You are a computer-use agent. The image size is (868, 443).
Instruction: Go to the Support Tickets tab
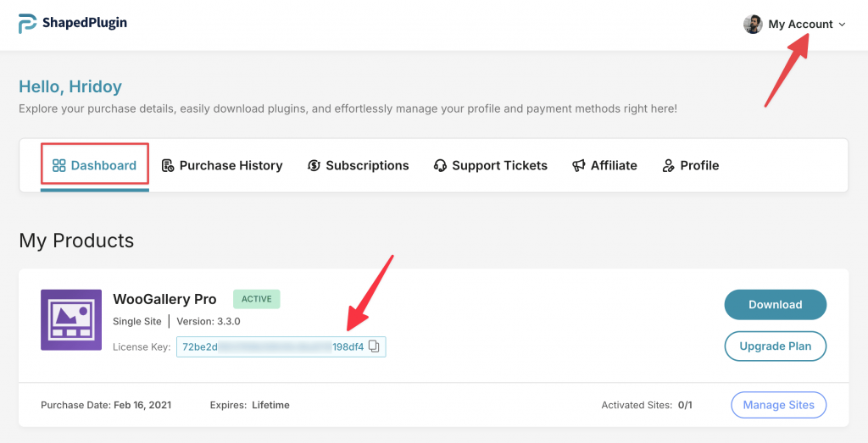click(x=491, y=165)
